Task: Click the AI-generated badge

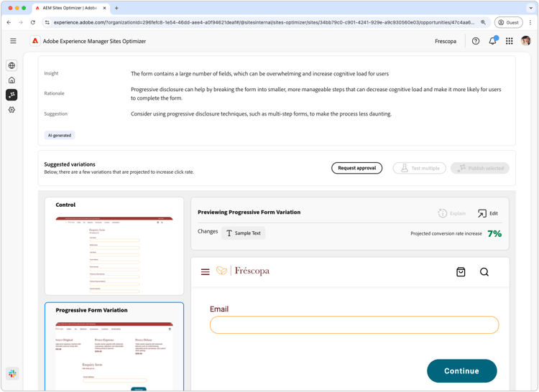Action: pos(60,135)
